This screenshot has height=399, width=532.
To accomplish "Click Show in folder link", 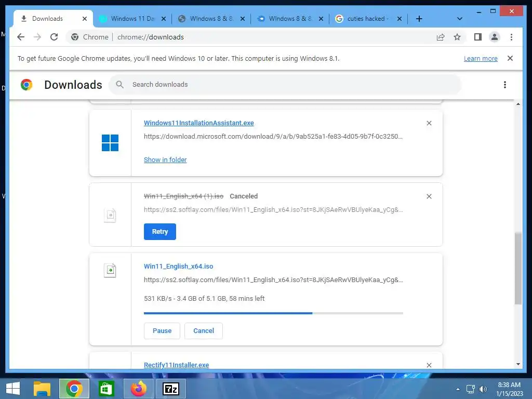I will pos(165,160).
